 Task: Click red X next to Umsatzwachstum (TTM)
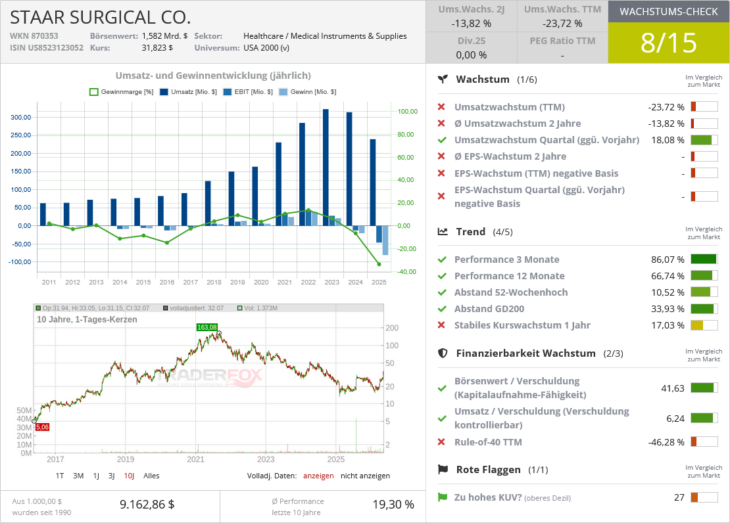441,107
